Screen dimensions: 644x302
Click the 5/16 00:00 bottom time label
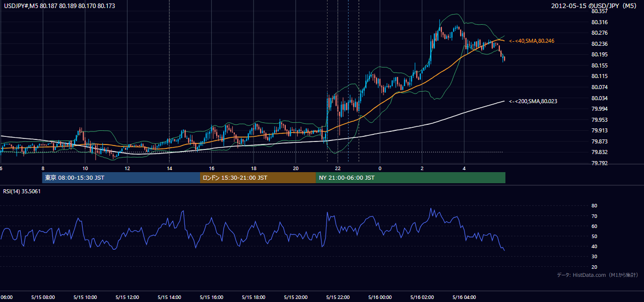[380, 297]
